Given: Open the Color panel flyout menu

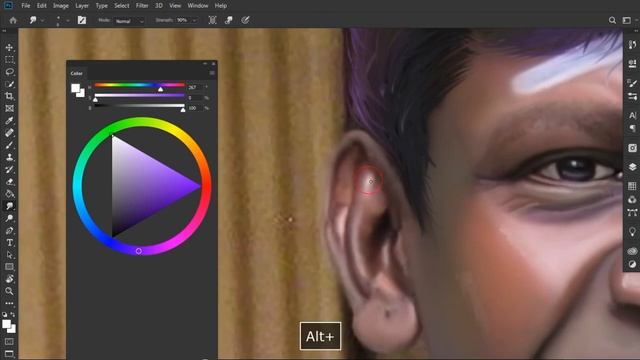Looking at the screenshot, I should point(212,73).
